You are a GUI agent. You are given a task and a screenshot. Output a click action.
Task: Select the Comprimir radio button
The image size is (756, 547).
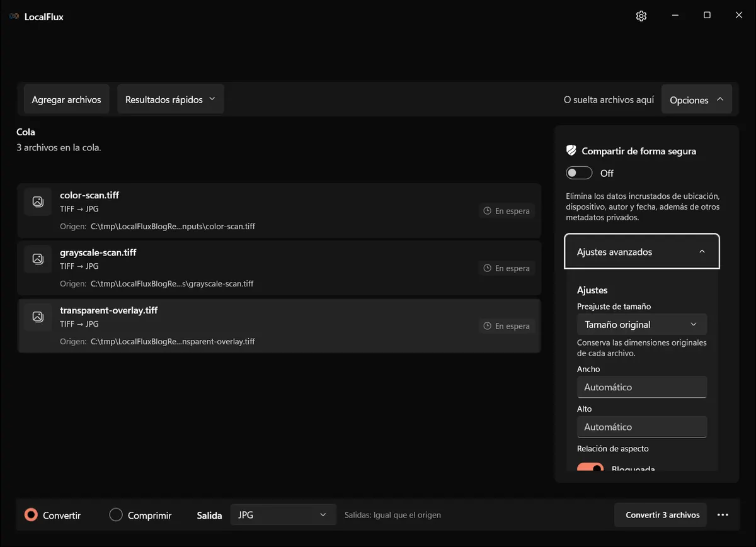coord(116,515)
